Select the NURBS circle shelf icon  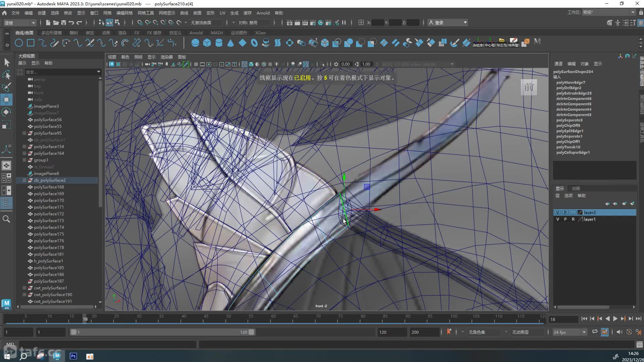coord(19,43)
